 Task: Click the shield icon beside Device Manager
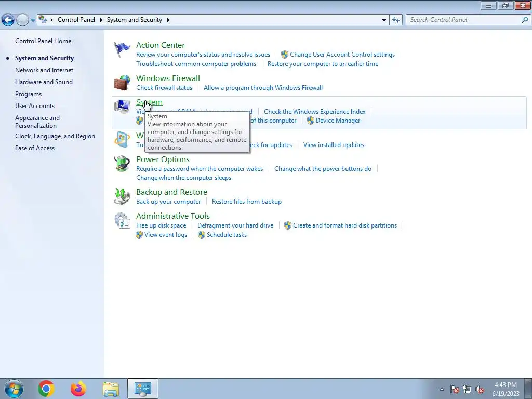311,121
